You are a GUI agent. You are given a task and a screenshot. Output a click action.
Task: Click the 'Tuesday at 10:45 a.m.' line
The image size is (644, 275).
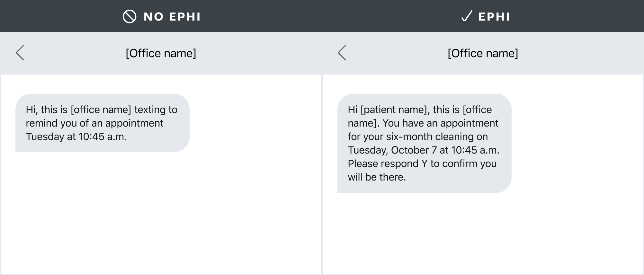click(76, 137)
